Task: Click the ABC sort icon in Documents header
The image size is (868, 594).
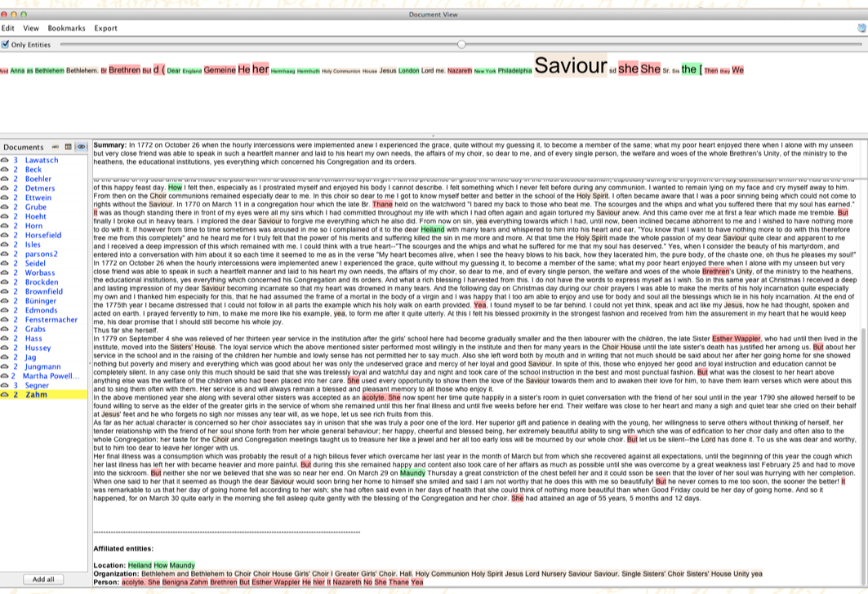Action: pos(56,147)
